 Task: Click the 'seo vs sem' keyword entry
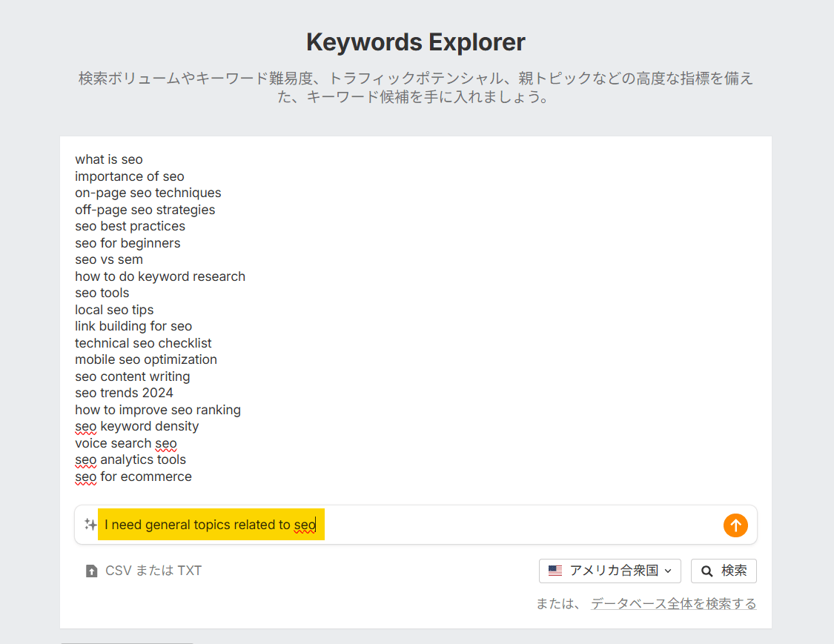109,259
